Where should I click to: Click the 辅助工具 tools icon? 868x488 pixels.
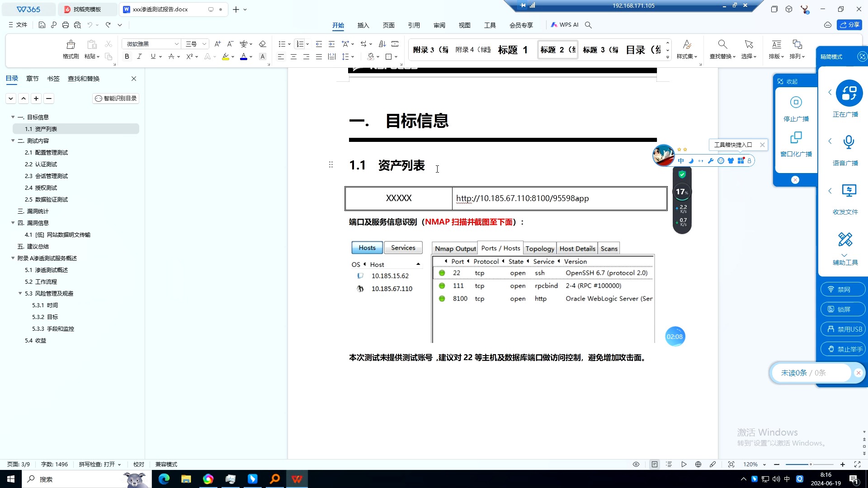click(x=845, y=239)
